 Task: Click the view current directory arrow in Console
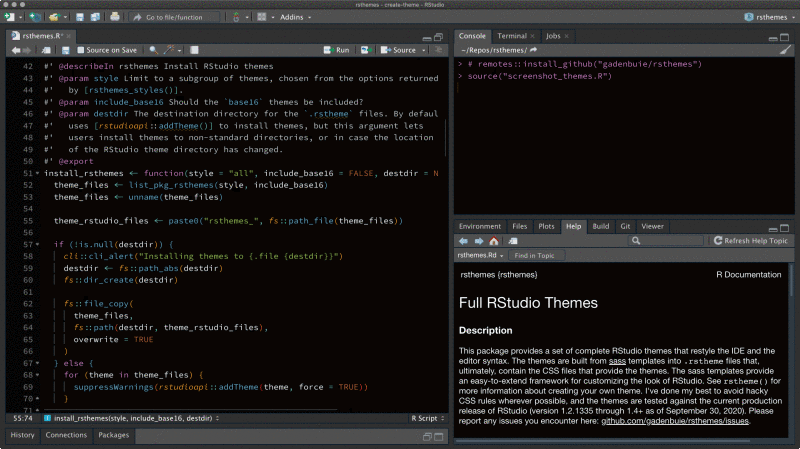click(534, 50)
